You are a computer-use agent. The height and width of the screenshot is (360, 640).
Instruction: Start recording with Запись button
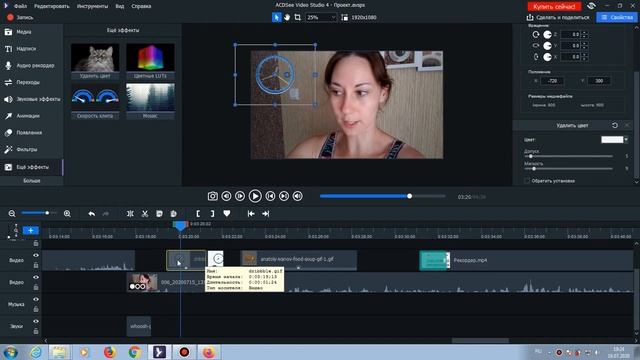20,18
